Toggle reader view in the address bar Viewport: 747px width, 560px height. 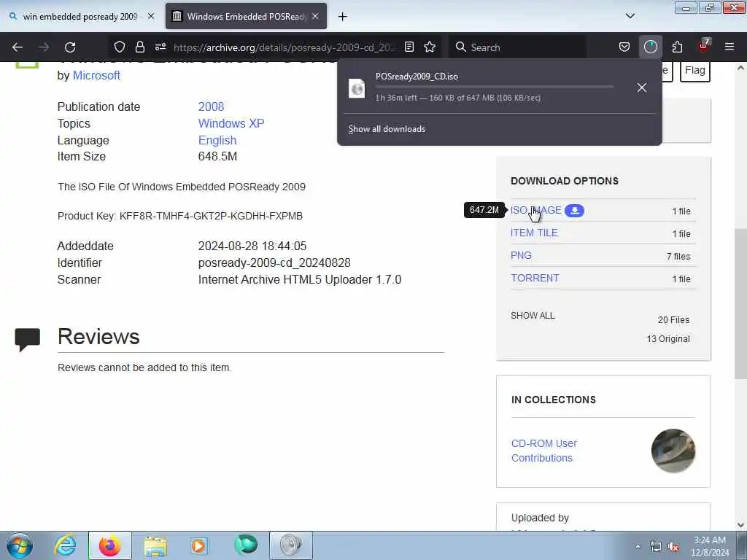click(x=409, y=47)
